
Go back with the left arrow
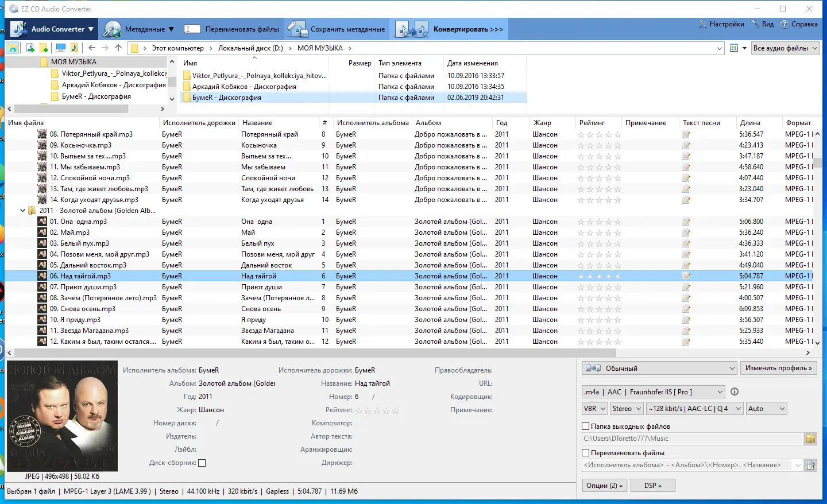coord(92,48)
